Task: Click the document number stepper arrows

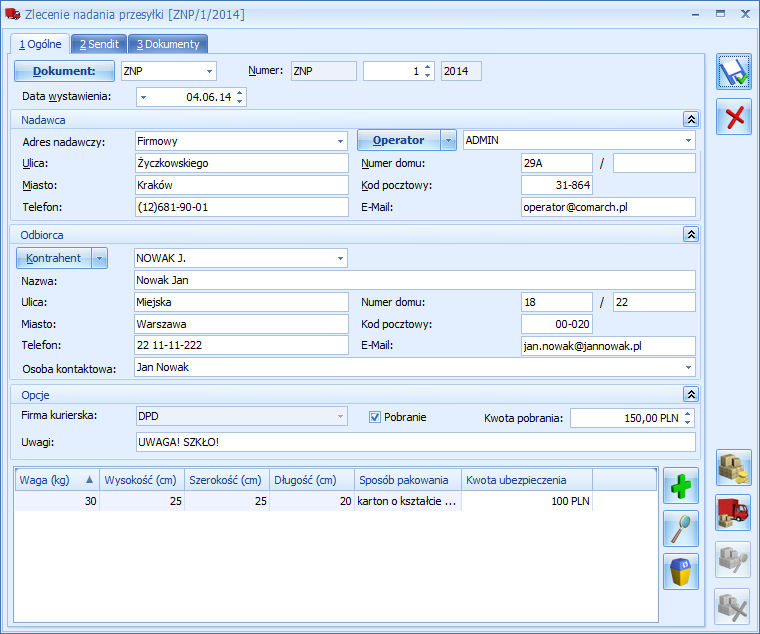Action: (x=428, y=71)
